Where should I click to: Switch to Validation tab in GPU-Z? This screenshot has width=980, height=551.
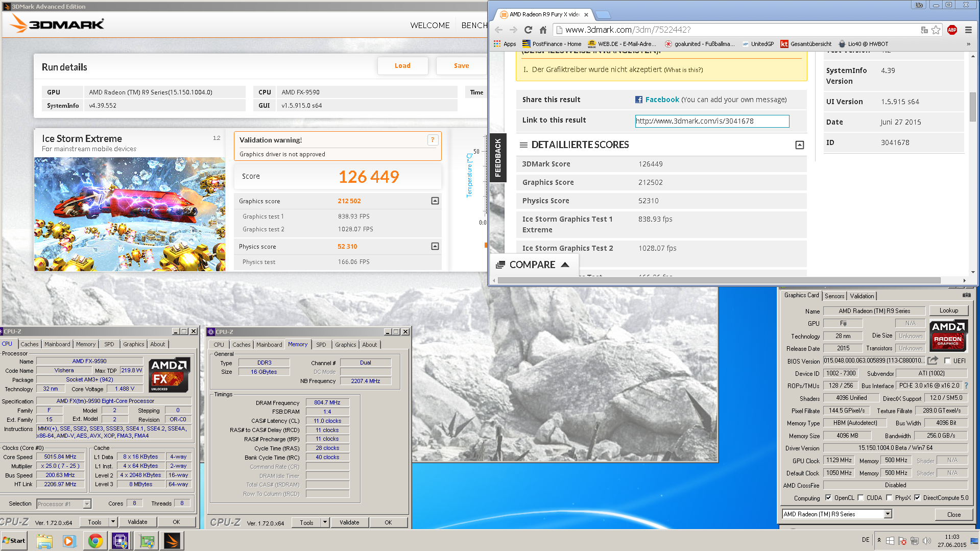[862, 296]
